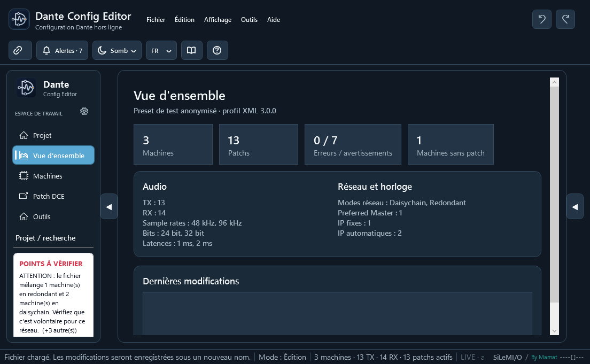Viewport: 590px width, 364px height.
Task: Click the Machines chip icon in sidebar
Action: click(x=24, y=176)
